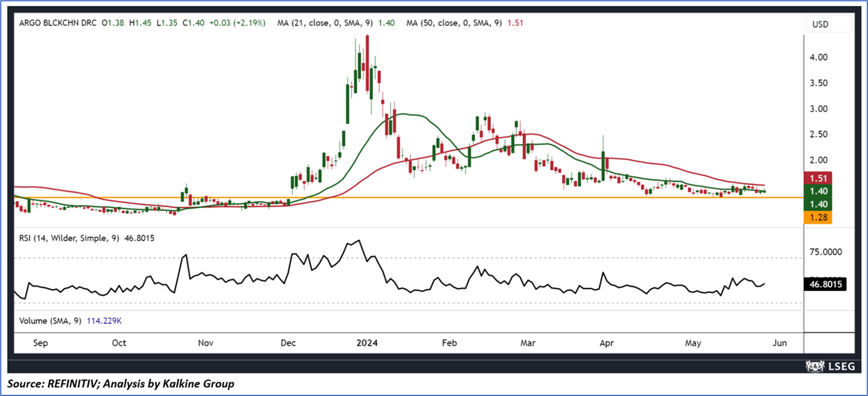Click the 4.00 price axis label
This screenshot has height=396, width=868.
pos(819,58)
